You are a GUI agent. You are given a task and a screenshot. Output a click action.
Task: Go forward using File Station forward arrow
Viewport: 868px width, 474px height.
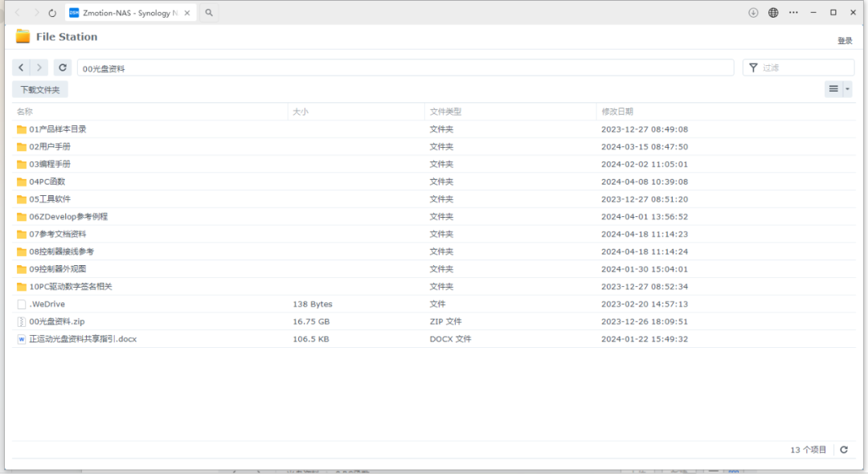(x=39, y=67)
